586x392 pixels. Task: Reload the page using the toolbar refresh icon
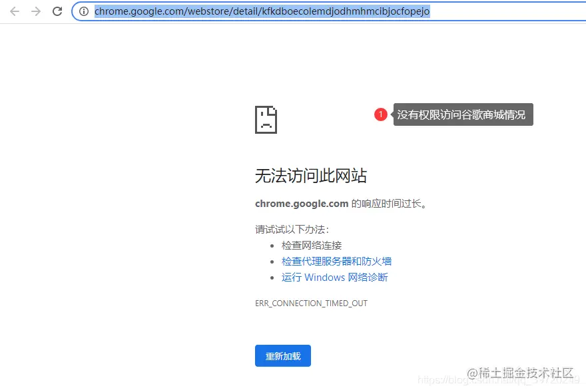click(x=57, y=11)
